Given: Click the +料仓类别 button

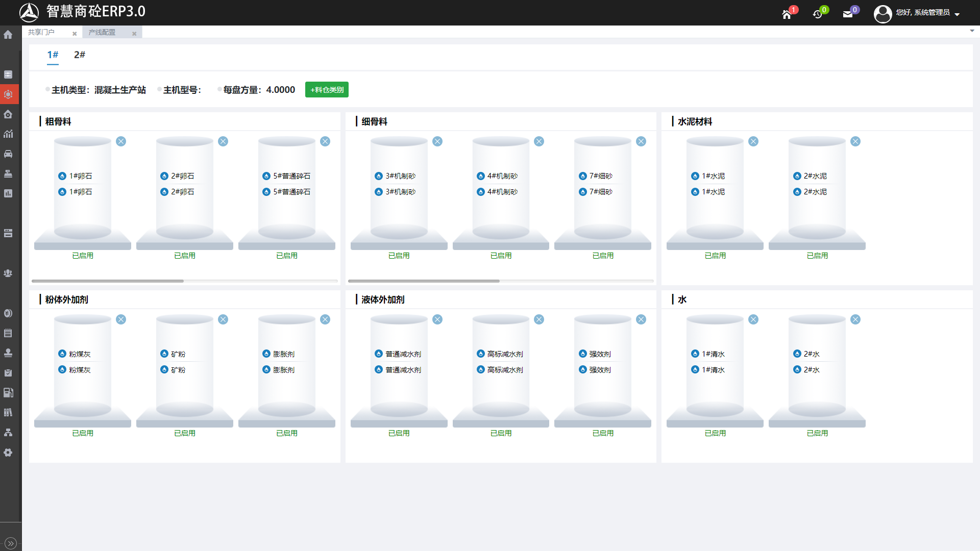Looking at the screenshot, I should coord(327,90).
